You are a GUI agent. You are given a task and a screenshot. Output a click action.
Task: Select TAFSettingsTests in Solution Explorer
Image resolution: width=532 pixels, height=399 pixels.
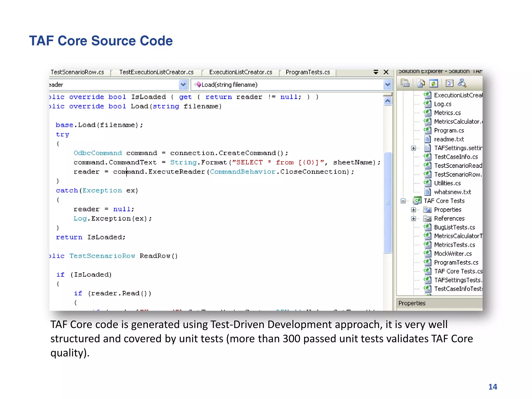458,280
